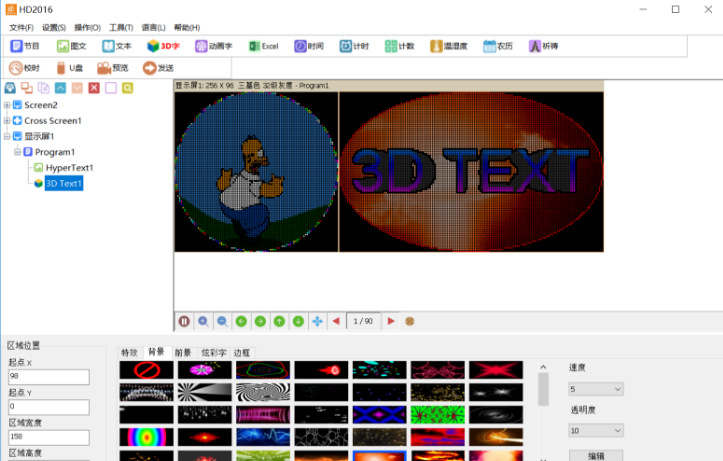Insert a 图文 image-text area
Image resolution: width=723 pixels, height=461 pixels.
(x=71, y=46)
